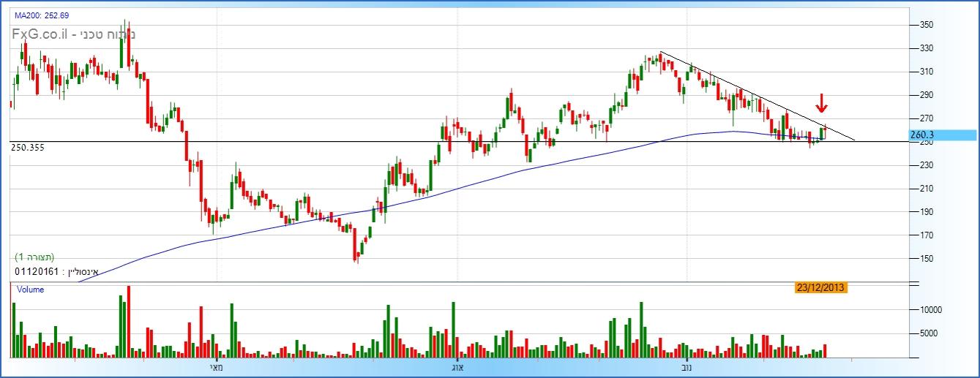Click the Volume panel label
This screenshot has height=378, width=980.
(30, 290)
